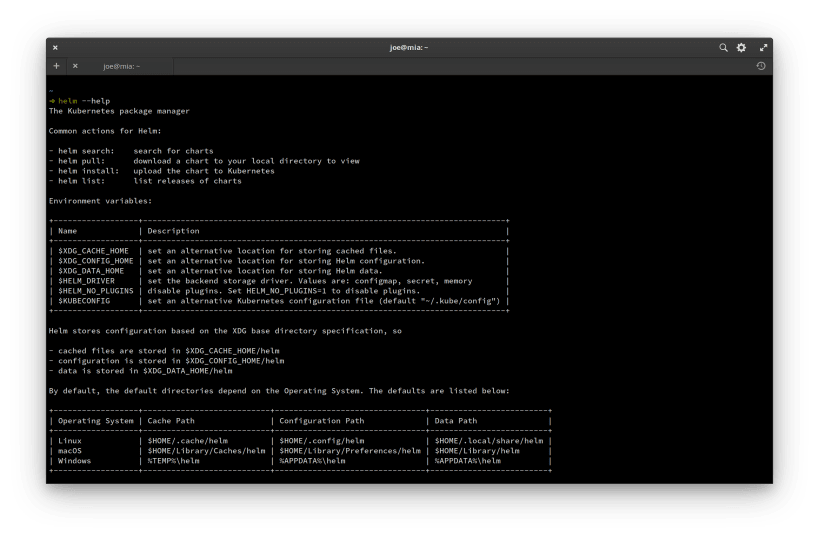The height and width of the screenshot is (538, 819).
Task: Click the 'Description' column header
Action: [173, 231]
